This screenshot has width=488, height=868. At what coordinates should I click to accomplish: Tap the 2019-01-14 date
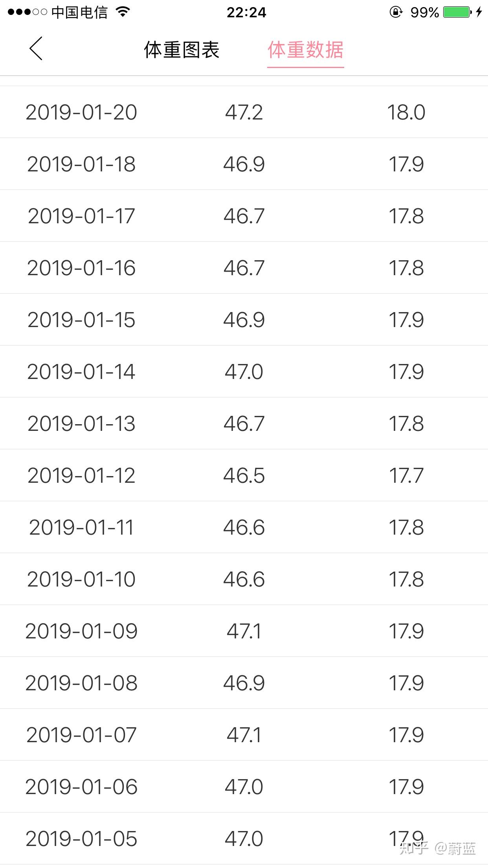[81, 371]
